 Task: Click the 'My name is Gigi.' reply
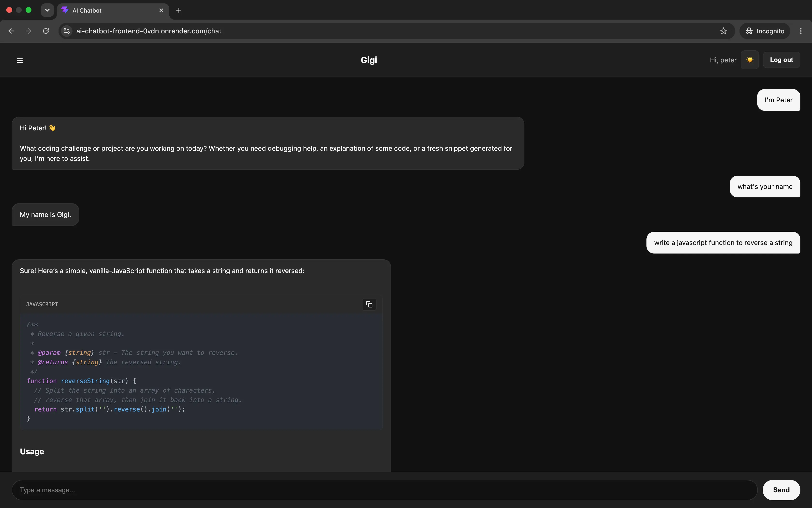45,215
